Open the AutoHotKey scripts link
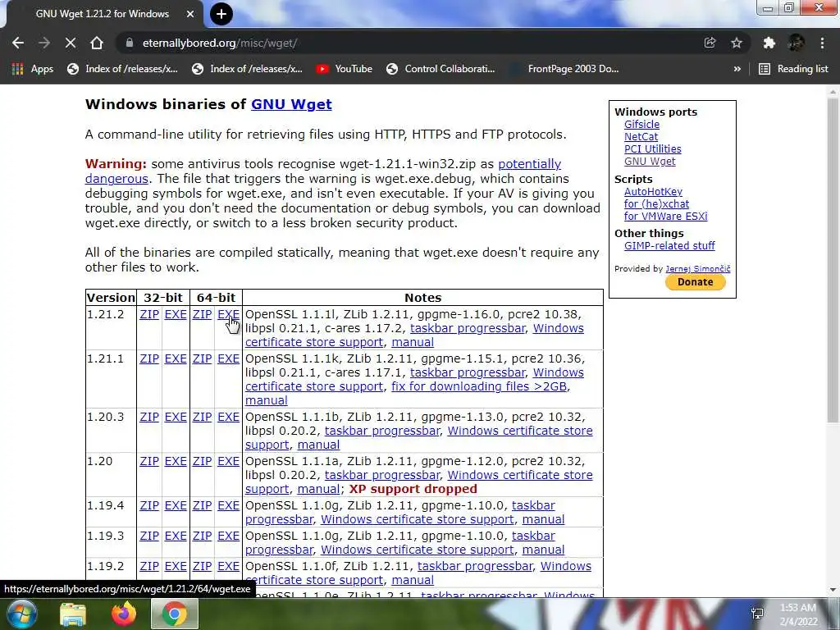The height and width of the screenshot is (630, 840). 653,191
